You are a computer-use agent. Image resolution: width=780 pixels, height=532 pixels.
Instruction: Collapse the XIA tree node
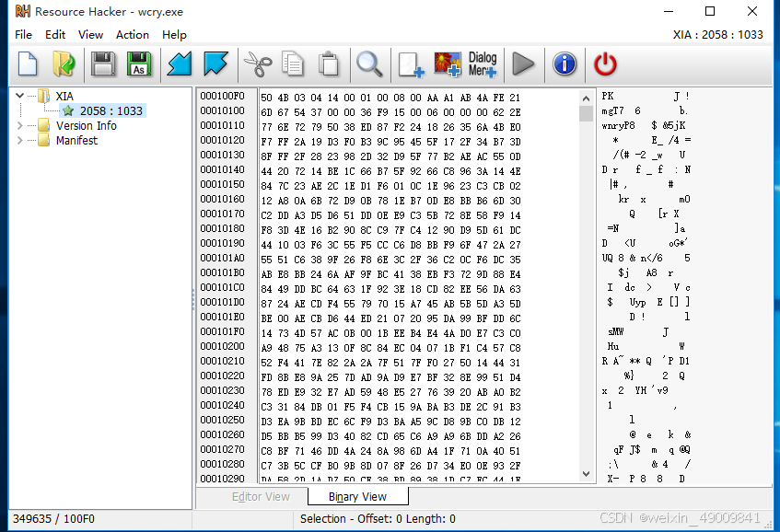(x=20, y=96)
